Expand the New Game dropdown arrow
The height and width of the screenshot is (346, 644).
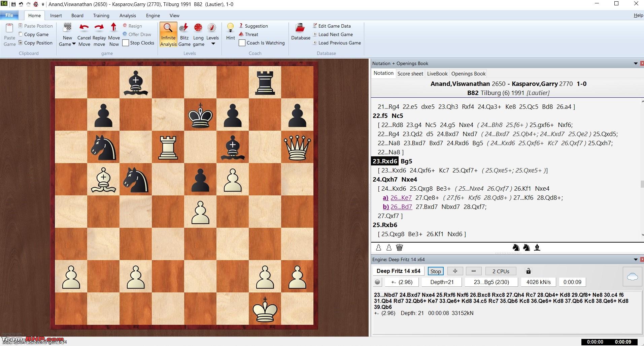pos(74,44)
